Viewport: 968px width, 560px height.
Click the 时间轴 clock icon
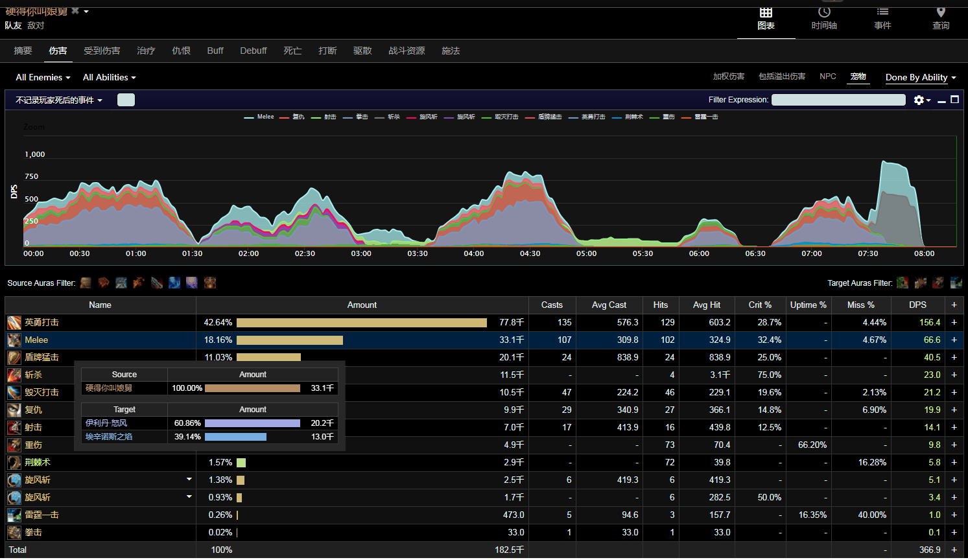click(x=824, y=12)
